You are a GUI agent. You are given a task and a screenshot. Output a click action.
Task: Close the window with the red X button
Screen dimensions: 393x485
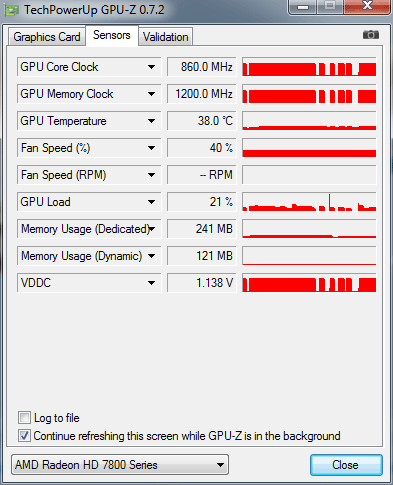point(367,6)
